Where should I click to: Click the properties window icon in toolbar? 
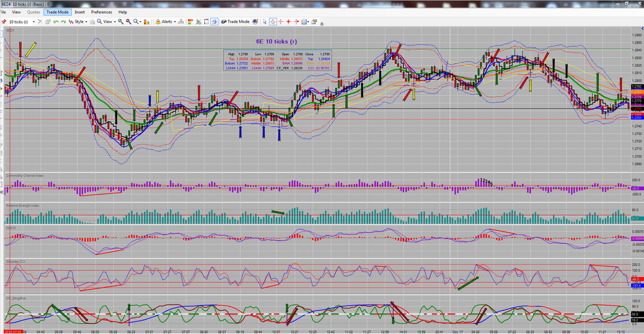[314, 22]
